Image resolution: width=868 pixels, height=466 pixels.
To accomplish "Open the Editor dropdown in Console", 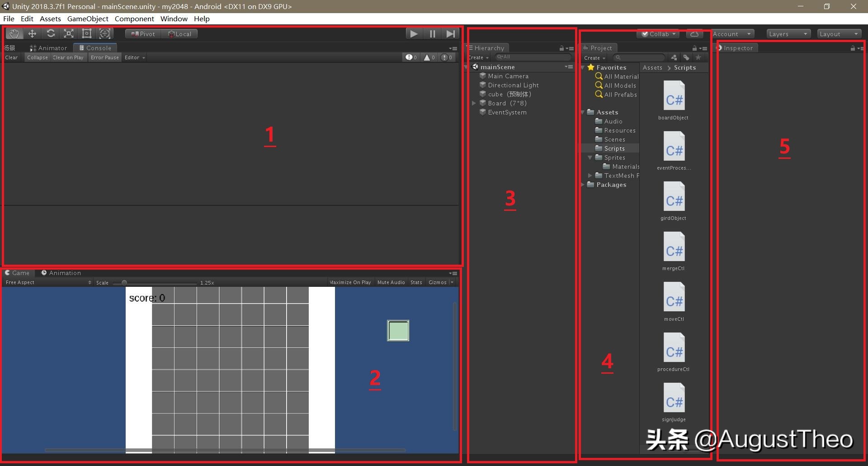I will tap(135, 57).
